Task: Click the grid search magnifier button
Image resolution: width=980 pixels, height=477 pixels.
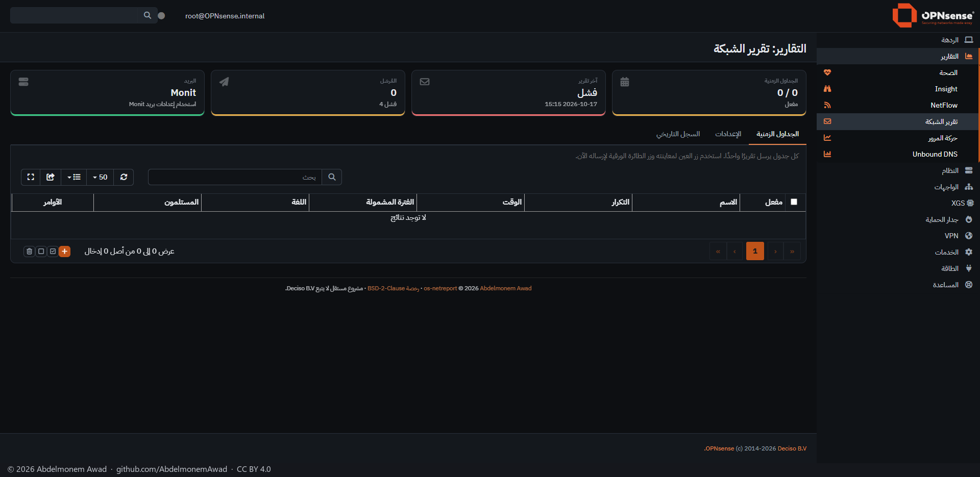Action: point(332,177)
